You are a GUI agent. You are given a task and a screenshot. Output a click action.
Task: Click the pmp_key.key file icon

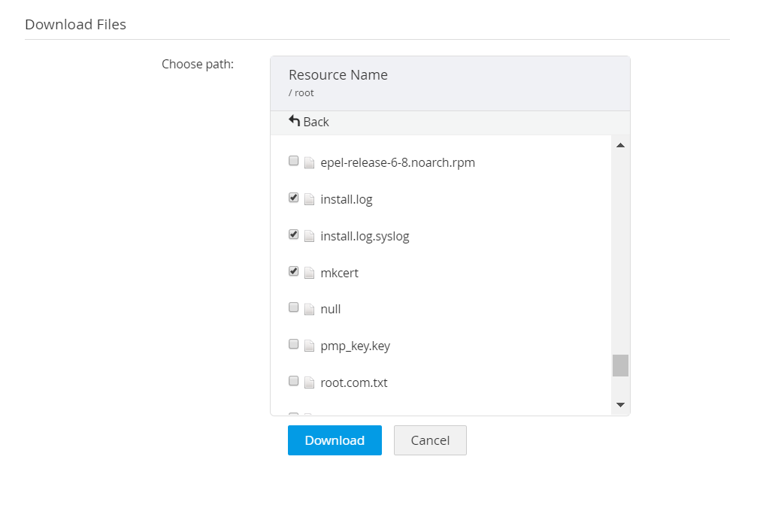click(309, 346)
